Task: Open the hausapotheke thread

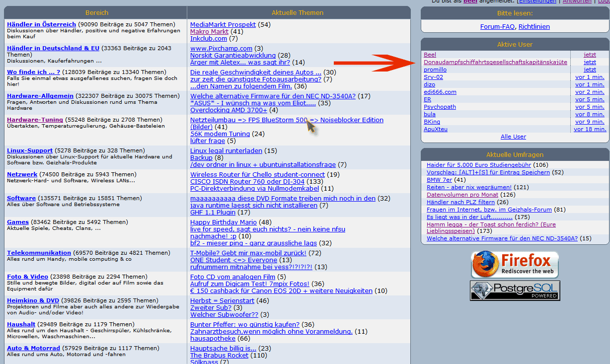Action: 213,338
